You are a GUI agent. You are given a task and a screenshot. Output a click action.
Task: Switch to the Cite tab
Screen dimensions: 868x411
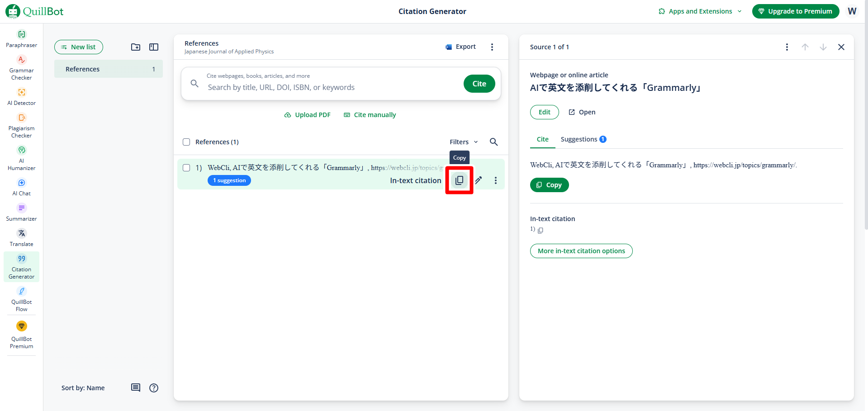(543, 139)
